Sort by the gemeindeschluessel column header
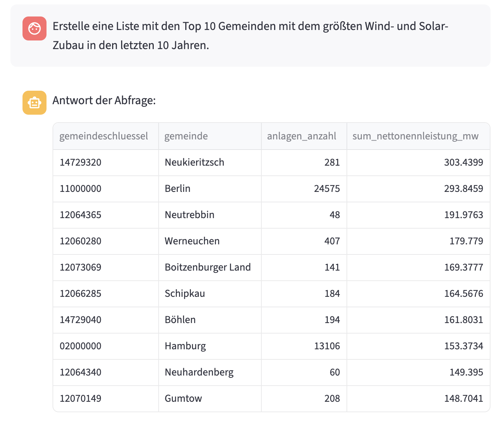The width and height of the screenshot is (504, 422). point(106,136)
